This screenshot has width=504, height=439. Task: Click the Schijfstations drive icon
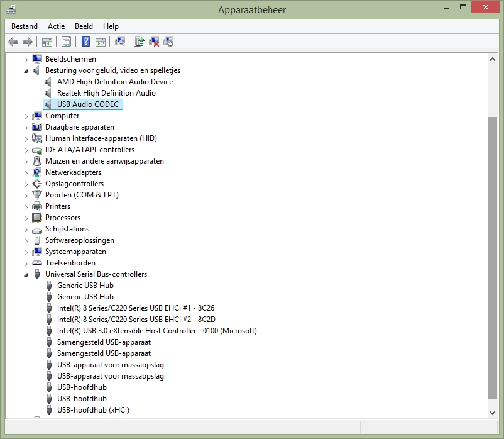[37, 230]
